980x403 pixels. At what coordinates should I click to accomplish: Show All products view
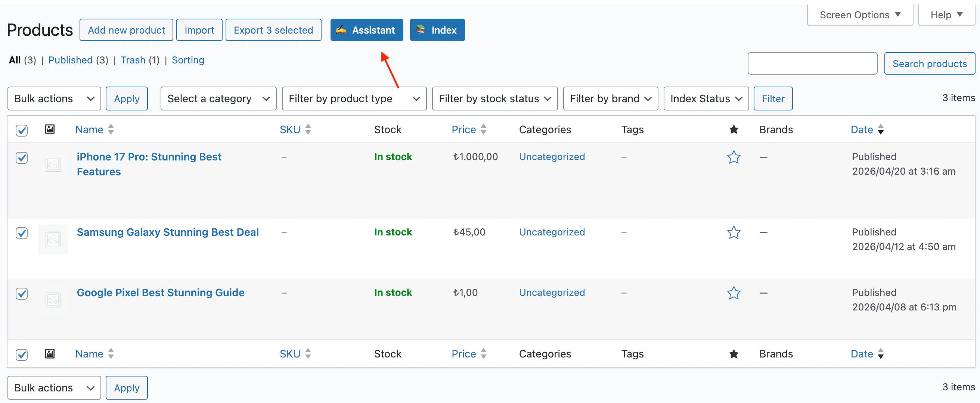15,60
